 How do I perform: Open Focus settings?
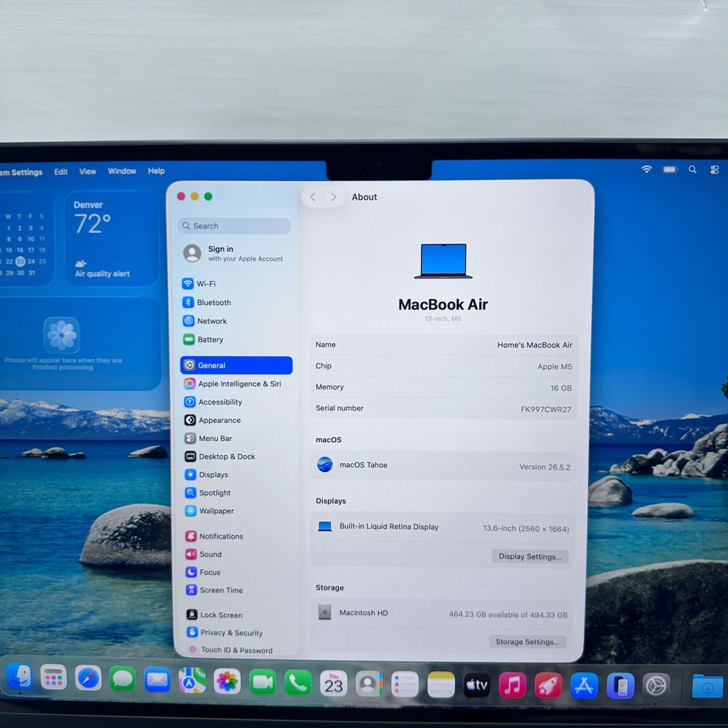tap(237, 572)
